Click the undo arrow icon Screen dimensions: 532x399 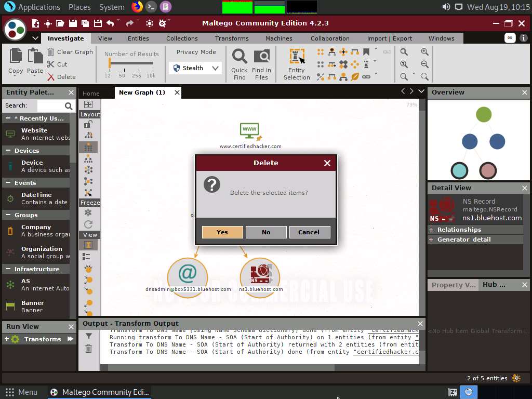click(x=110, y=23)
